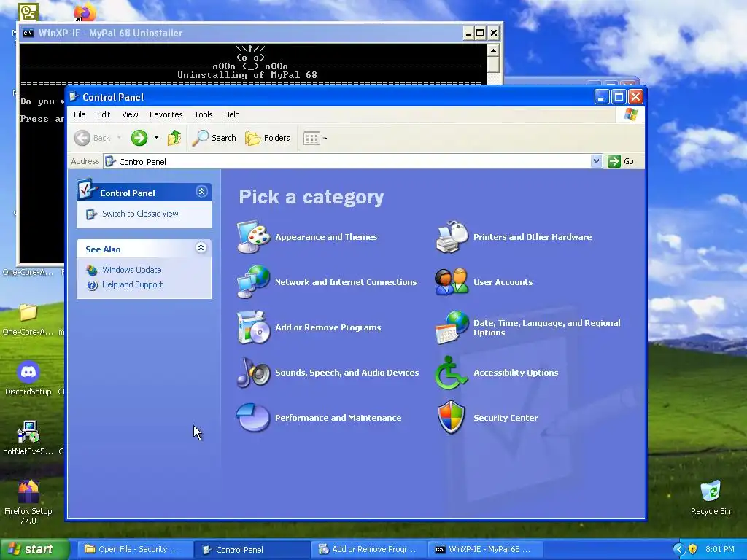Screen dimensions: 747x560
Task: Click the Network and Internet Connections globe icon
Action: pyautogui.click(x=253, y=282)
